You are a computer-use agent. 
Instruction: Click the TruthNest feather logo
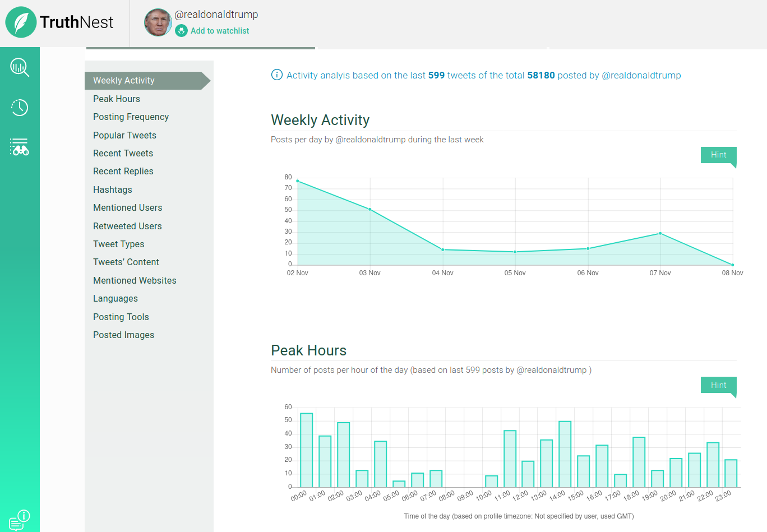[21, 22]
